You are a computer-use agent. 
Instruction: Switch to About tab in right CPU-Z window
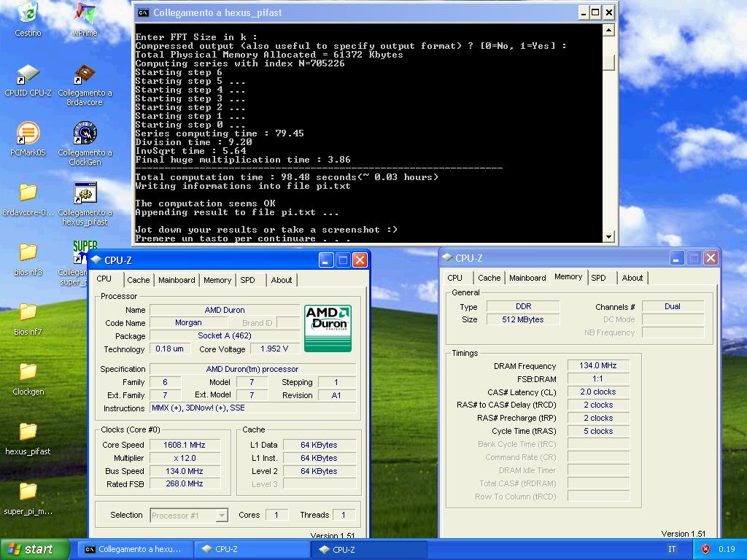point(632,278)
